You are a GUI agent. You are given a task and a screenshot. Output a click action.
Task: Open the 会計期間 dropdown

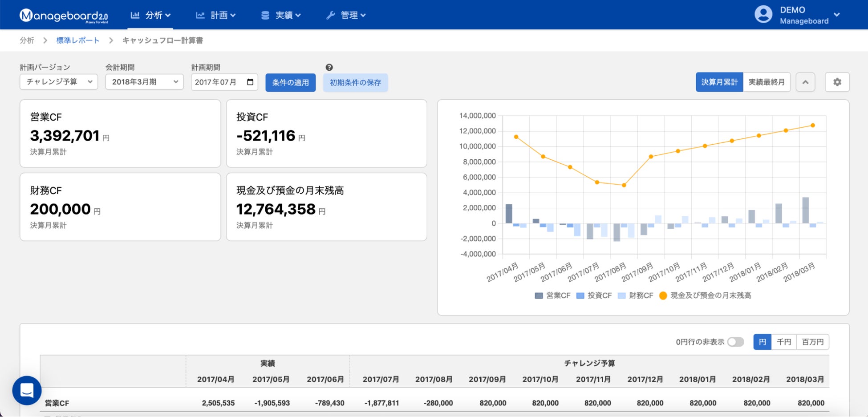pyautogui.click(x=144, y=82)
